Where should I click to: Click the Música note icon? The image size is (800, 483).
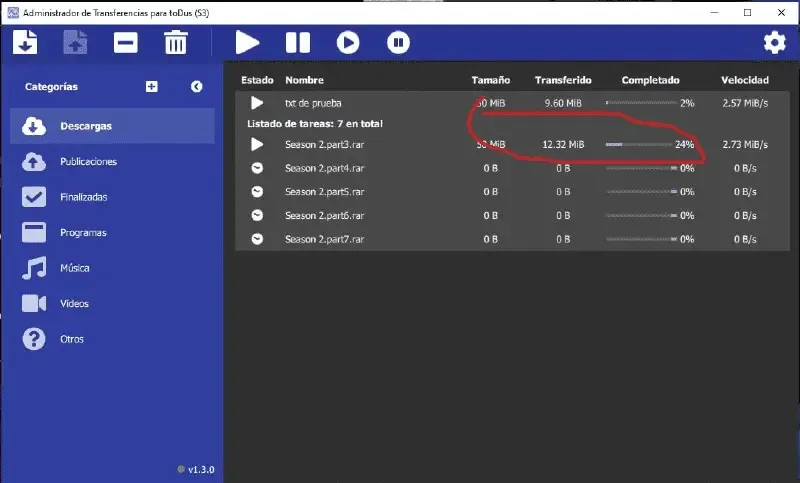(34, 268)
